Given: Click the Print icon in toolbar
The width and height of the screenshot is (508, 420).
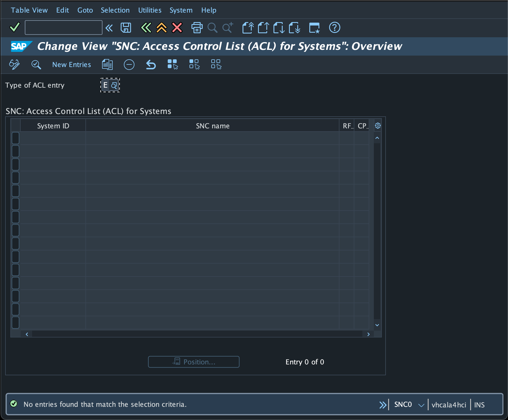Looking at the screenshot, I should click(197, 28).
